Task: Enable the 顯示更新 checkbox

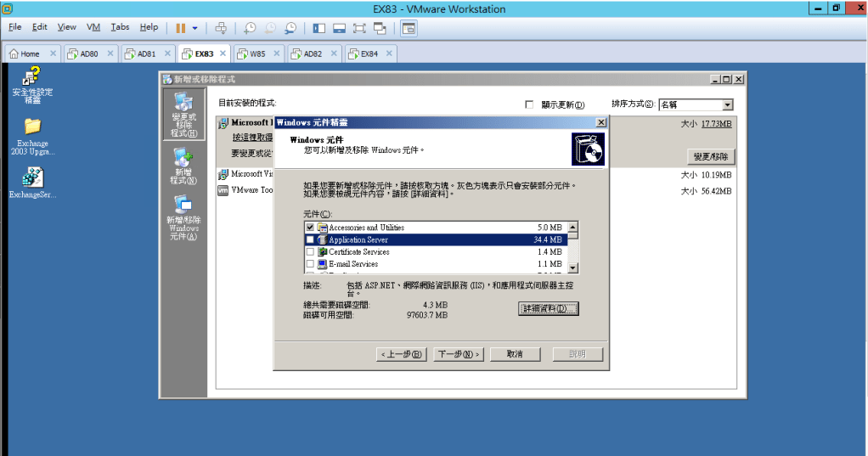Action: point(529,105)
